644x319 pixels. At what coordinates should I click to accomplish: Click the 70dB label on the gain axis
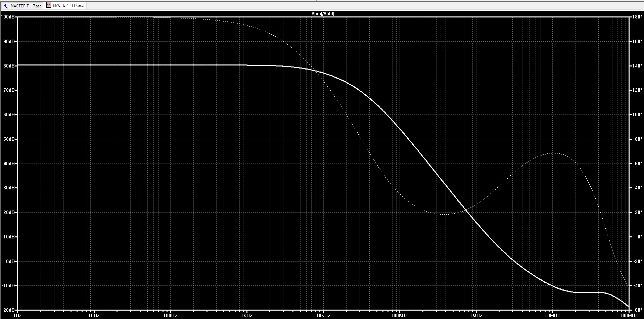point(9,90)
